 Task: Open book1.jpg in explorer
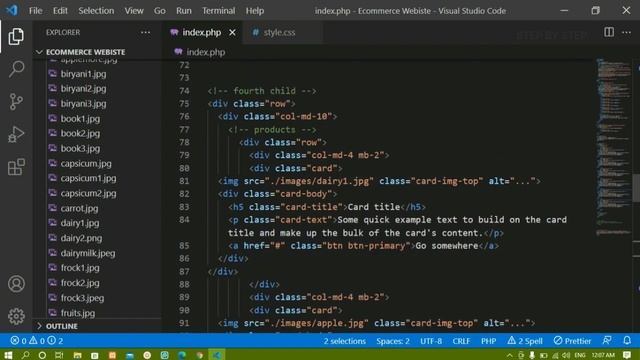coord(80,119)
